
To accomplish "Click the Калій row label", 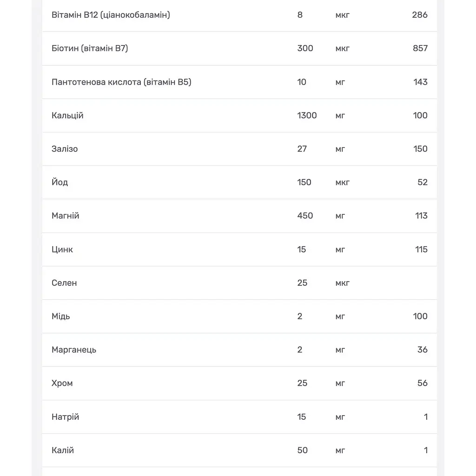I will 63,450.
